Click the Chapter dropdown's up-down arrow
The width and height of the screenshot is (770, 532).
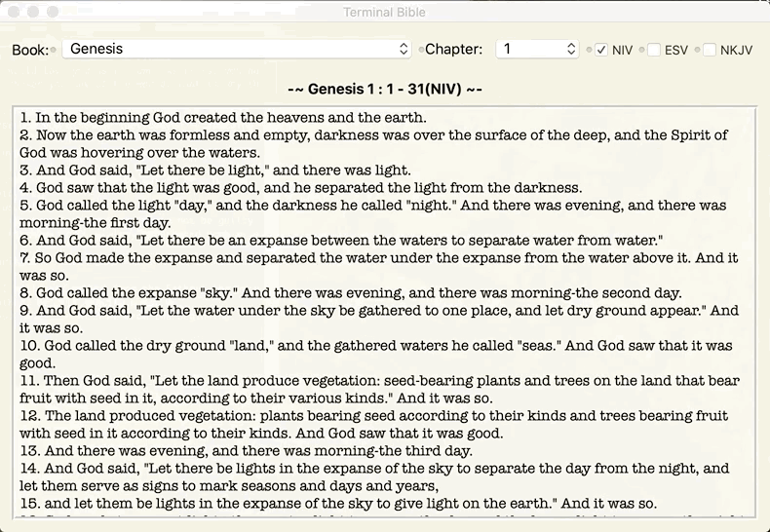coord(571,49)
